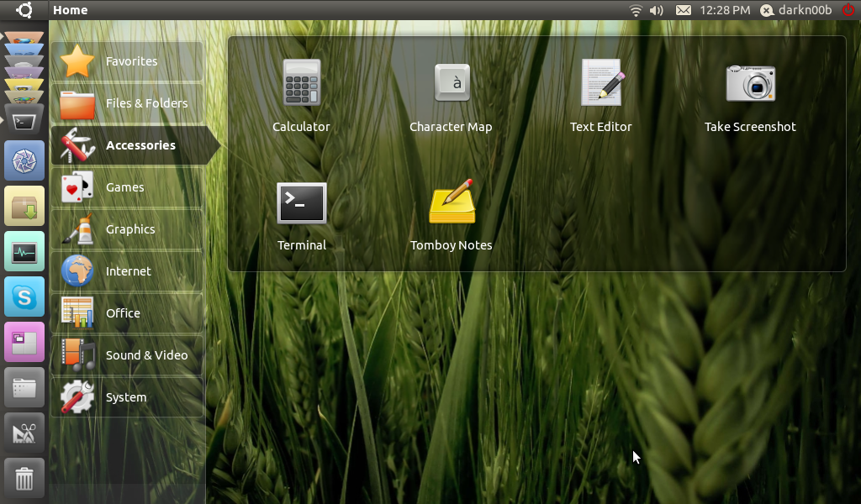
Task: Open Character Map
Action: [x=451, y=83]
